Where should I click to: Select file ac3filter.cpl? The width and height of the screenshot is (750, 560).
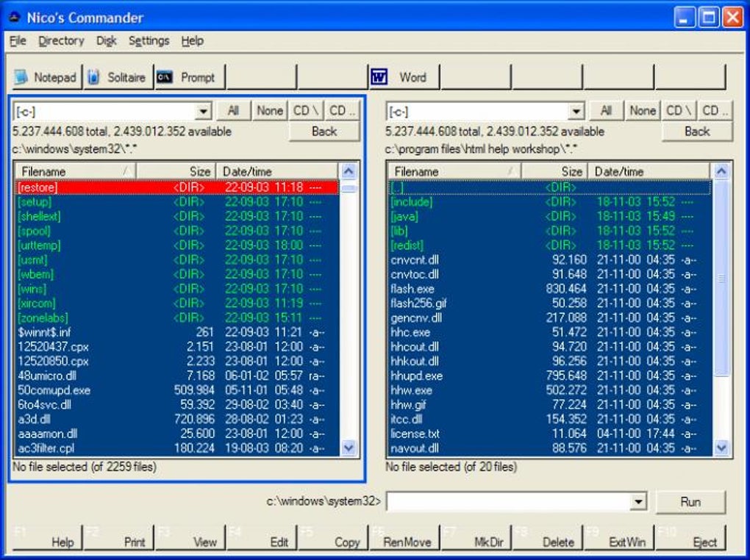177,448
